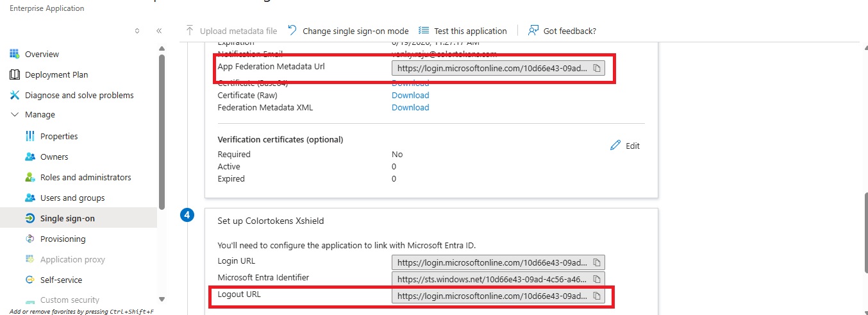Open the Deployment Plan page
Image resolution: width=868 pixels, height=315 pixels.
tap(56, 74)
